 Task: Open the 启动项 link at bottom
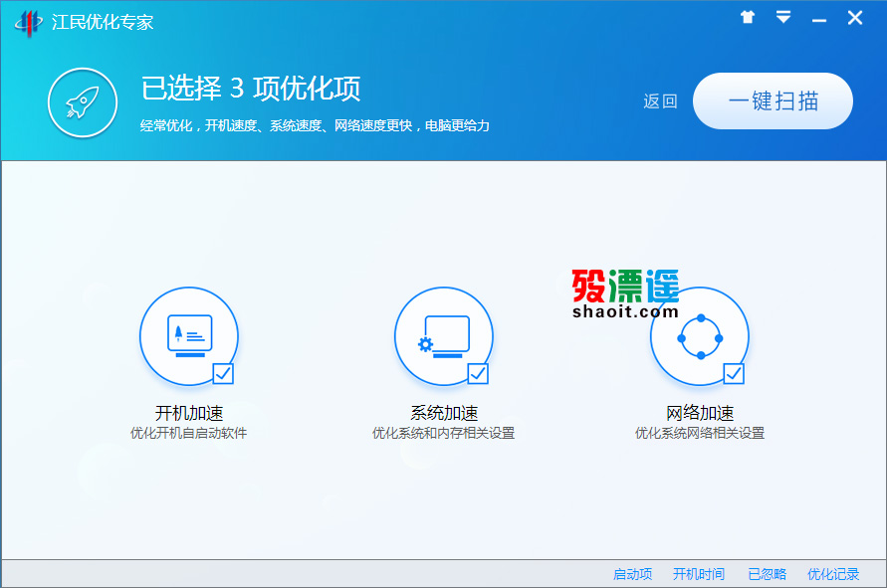[632, 574]
